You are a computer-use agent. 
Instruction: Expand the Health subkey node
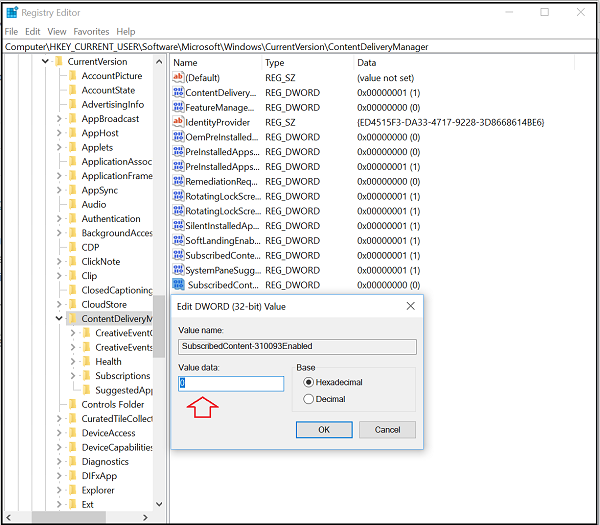[73, 361]
